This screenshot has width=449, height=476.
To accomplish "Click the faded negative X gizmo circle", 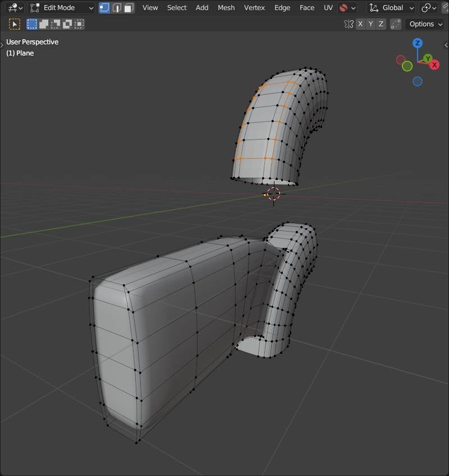I will (401, 59).
